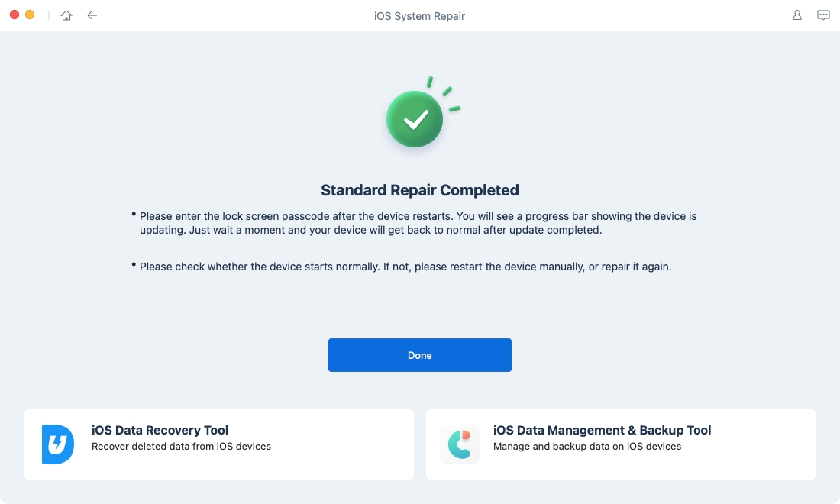This screenshot has width=840, height=504.
Task: Click the bullet before the device-check instruction
Action: (x=134, y=265)
